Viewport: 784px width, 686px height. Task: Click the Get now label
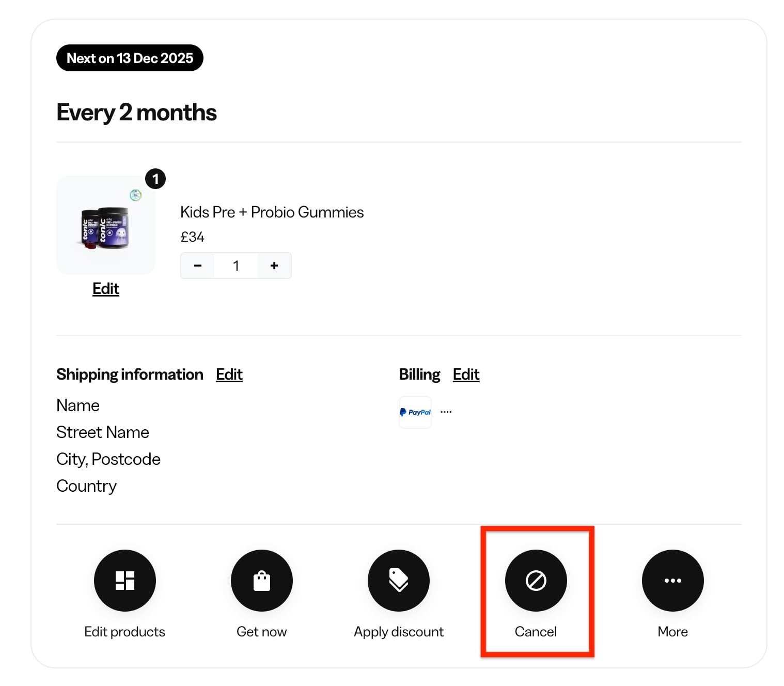click(261, 632)
